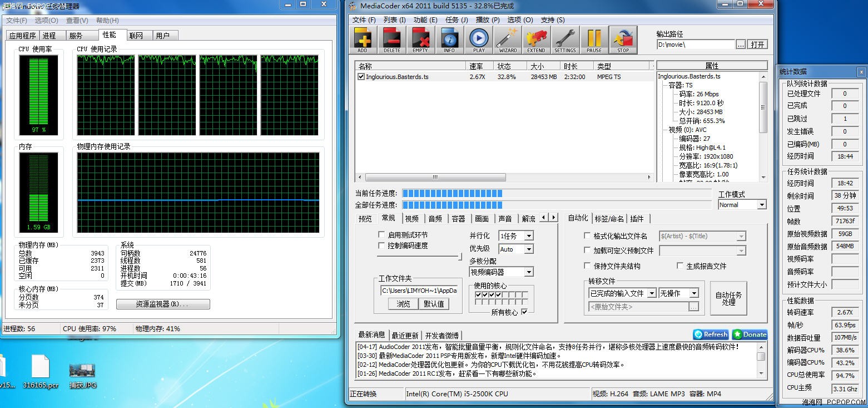Click the DELETE toolbar icon

391,39
